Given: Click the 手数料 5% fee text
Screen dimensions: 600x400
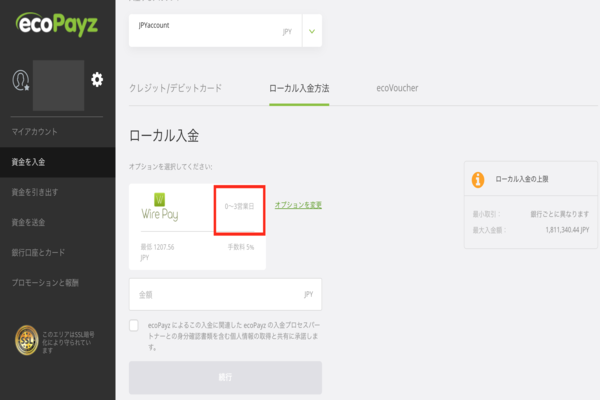Looking at the screenshot, I should pos(241,247).
